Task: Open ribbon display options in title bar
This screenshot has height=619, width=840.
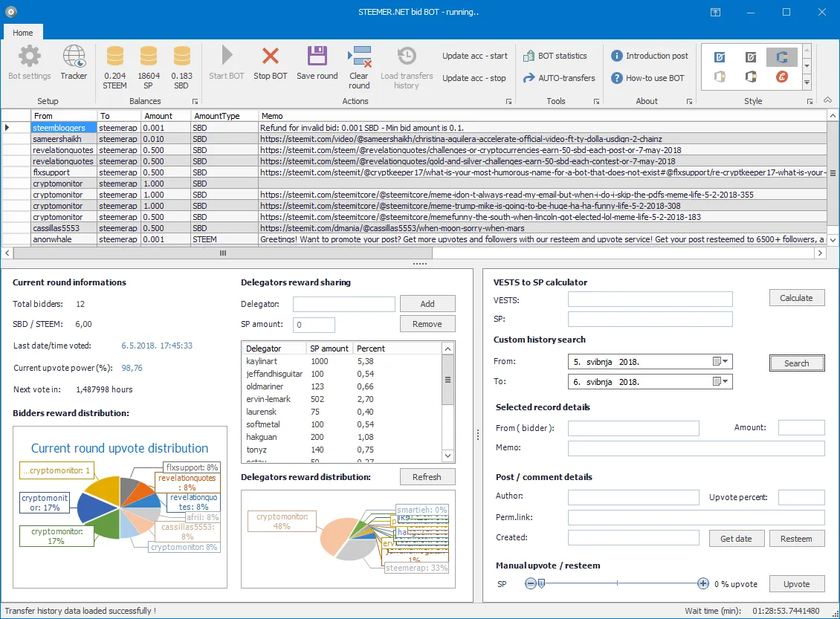Action: point(715,12)
